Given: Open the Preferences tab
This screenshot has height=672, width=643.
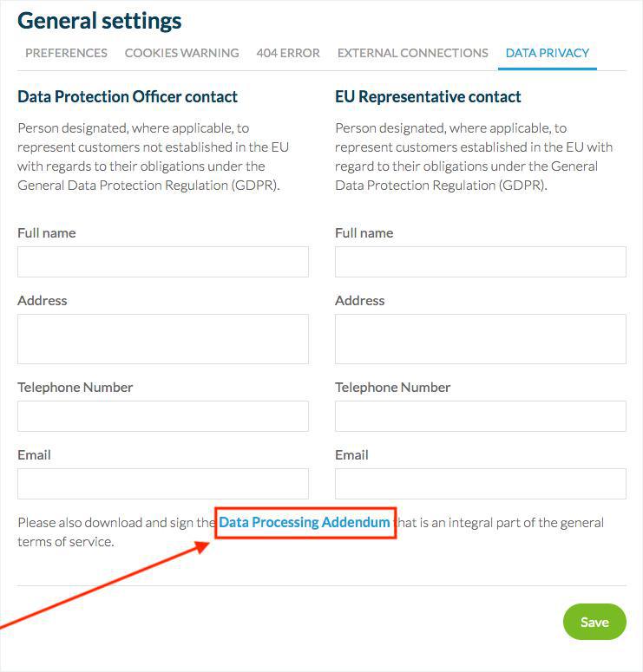Looking at the screenshot, I should pyautogui.click(x=66, y=53).
